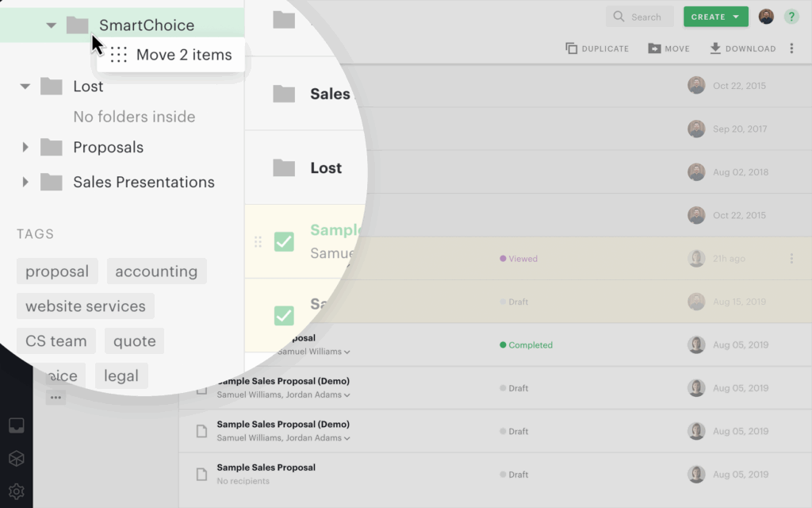Open the catalog cube icon in the sidebar
The width and height of the screenshot is (812, 508).
coord(16,459)
